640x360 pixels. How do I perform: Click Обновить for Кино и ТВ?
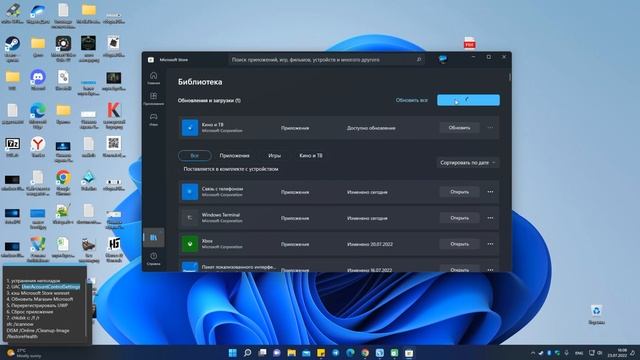coord(459,128)
